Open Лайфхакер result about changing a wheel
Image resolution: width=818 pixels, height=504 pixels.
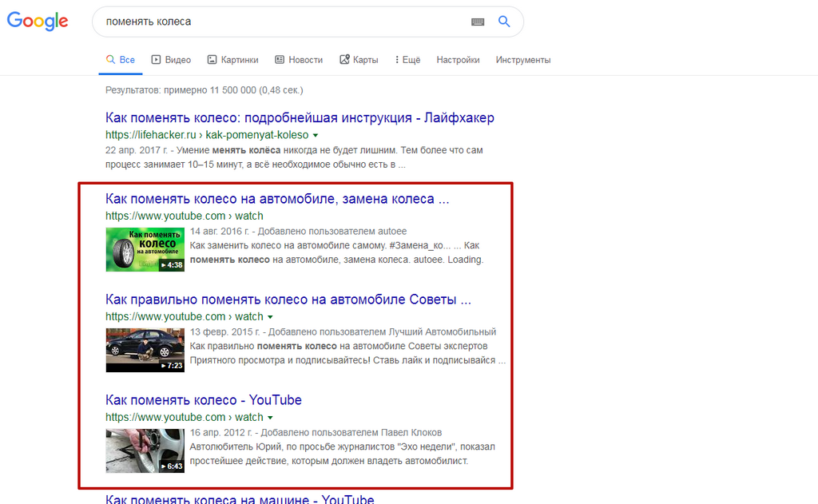pos(300,118)
